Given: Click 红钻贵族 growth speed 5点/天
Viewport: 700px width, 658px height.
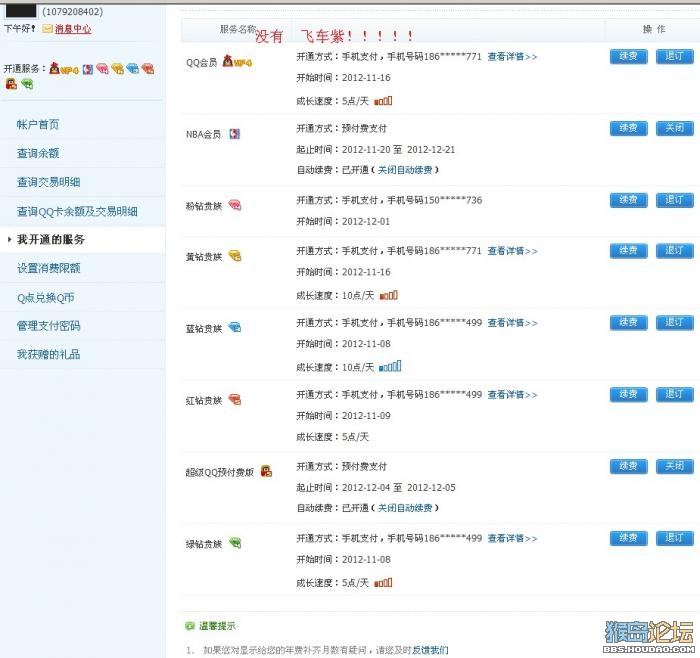Looking at the screenshot, I should point(355,437).
